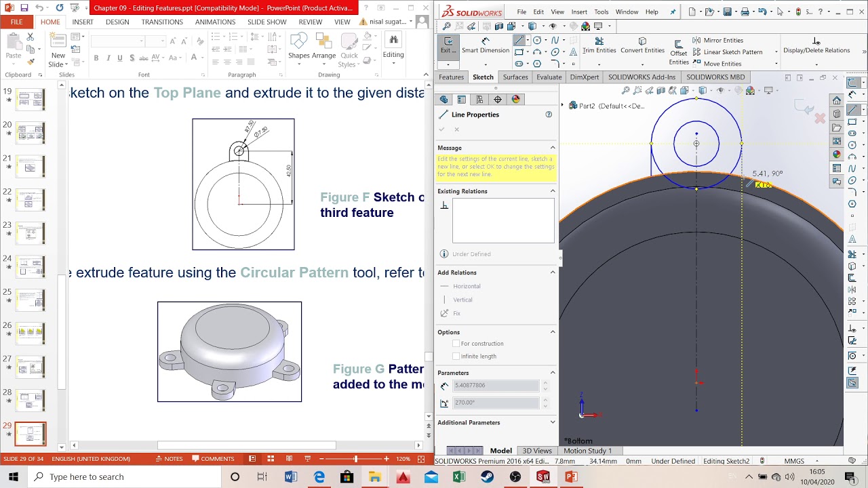
Task: Open File Explorer from taskbar
Action: click(375, 476)
